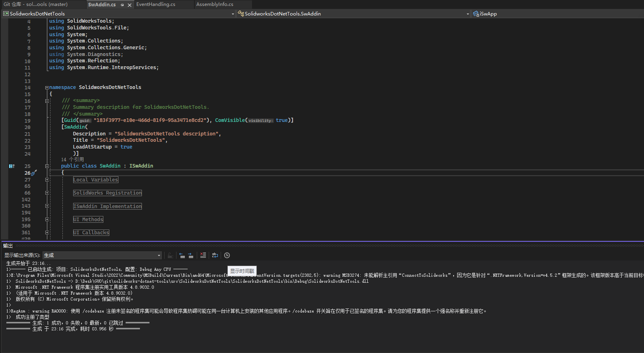Click the Description string on line 21
The width and height of the screenshot is (644, 353).
167,134
